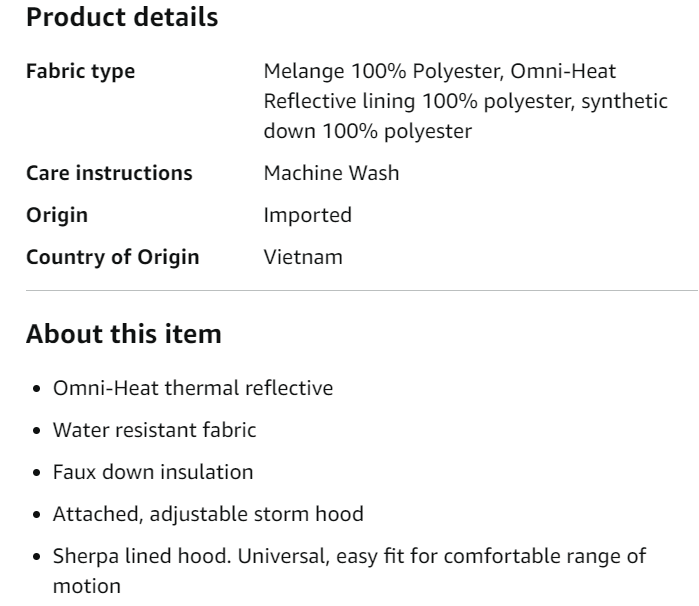Click the Care instructions label

109,173
